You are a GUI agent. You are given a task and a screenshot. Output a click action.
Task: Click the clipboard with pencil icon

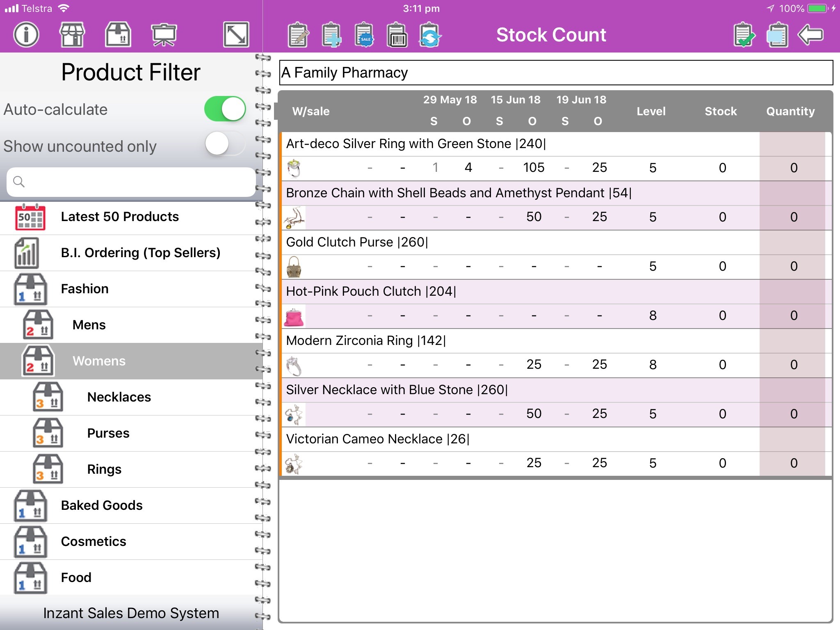pyautogui.click(x=298, y=35)
